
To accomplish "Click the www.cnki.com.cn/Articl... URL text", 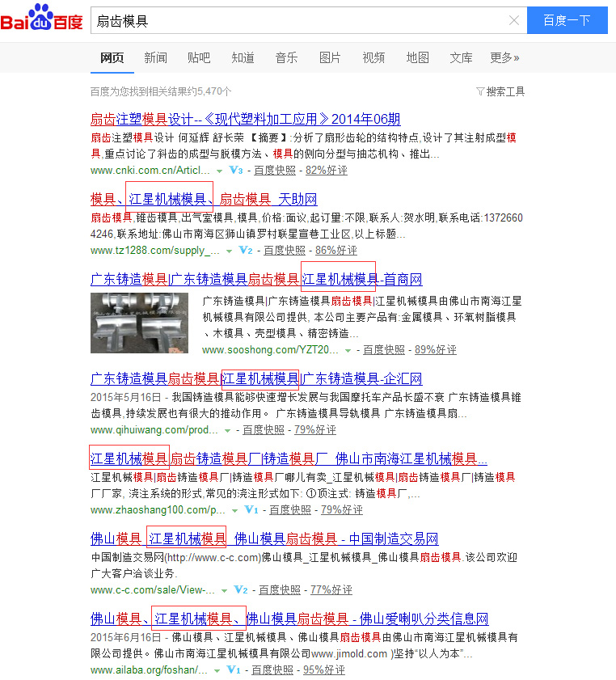I will pyautogui.click(x=150, y=171).
